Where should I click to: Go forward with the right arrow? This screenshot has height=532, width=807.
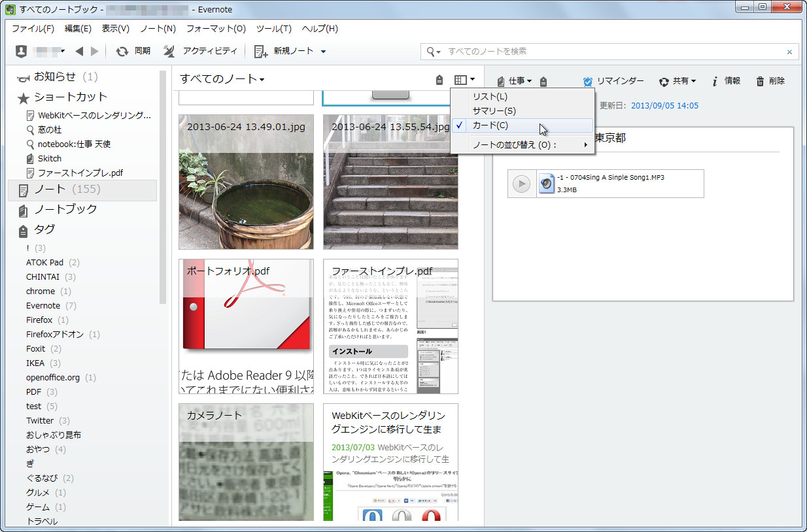pos(95,51)
